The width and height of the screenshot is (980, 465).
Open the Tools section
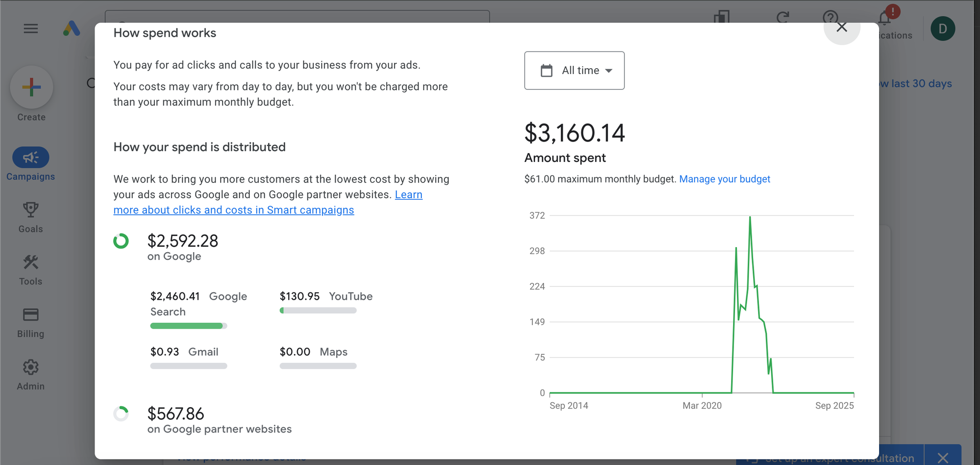pyautogui.click(x=30, y=270)
